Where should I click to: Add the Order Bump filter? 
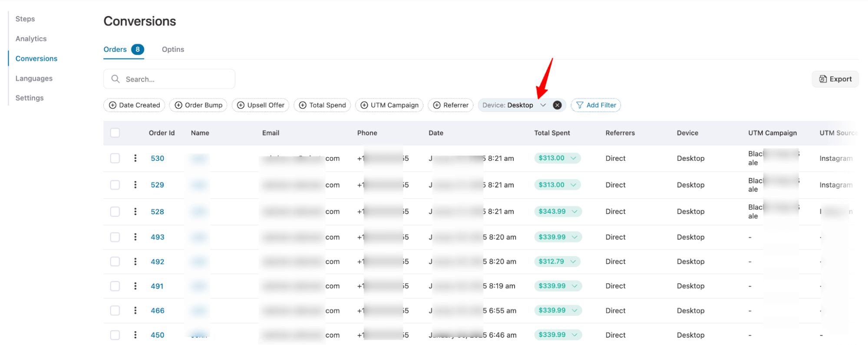[x=198, y=105]
